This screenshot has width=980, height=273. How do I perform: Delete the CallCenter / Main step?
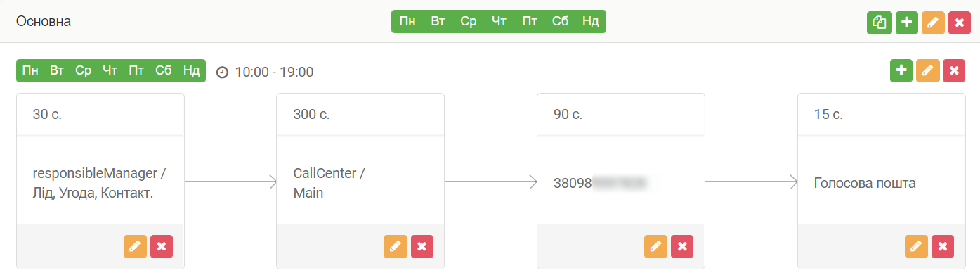422,246
